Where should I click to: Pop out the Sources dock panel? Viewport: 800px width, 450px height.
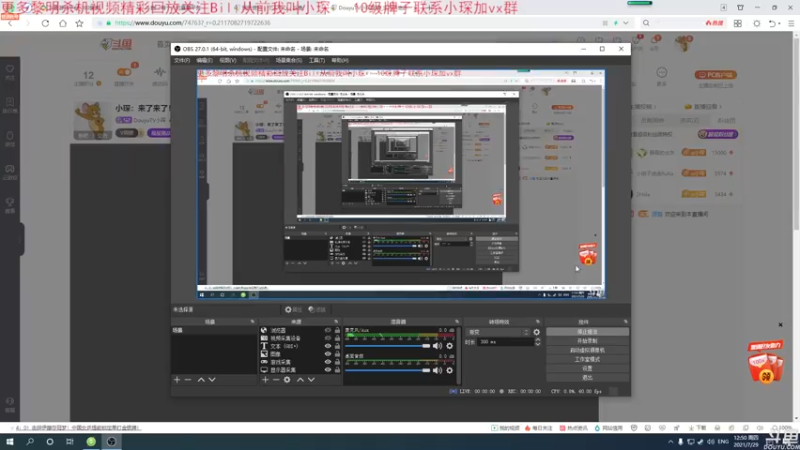pyautogui.click(x=336, y=322)
